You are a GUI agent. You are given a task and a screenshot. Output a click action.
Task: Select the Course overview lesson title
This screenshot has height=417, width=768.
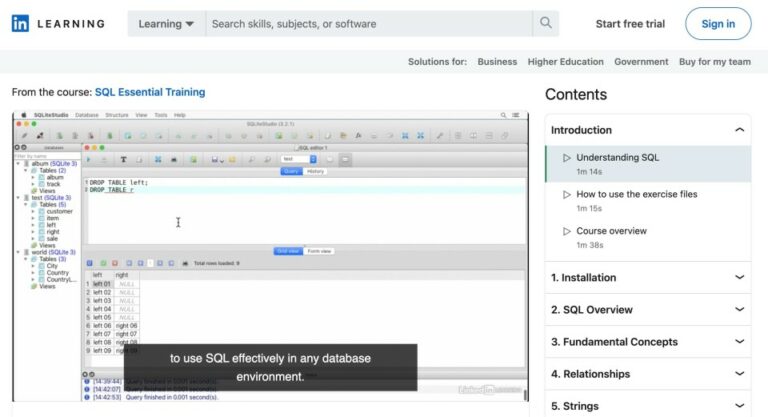coord(611,231)
